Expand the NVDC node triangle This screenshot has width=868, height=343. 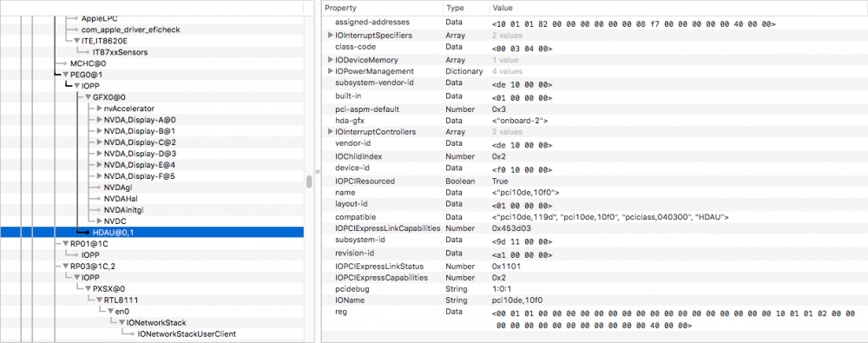coord(100,221)
